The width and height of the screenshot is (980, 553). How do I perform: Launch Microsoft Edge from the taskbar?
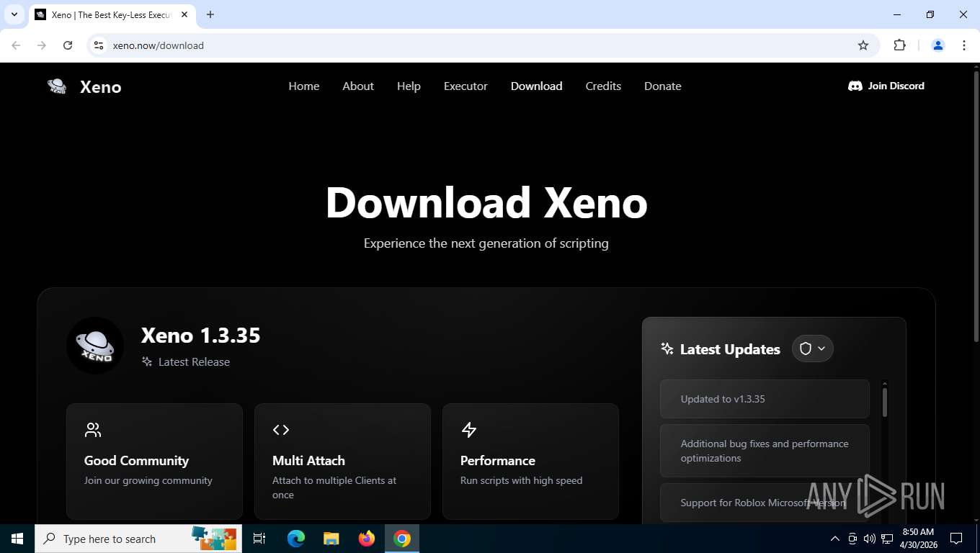tap(296, 539)
